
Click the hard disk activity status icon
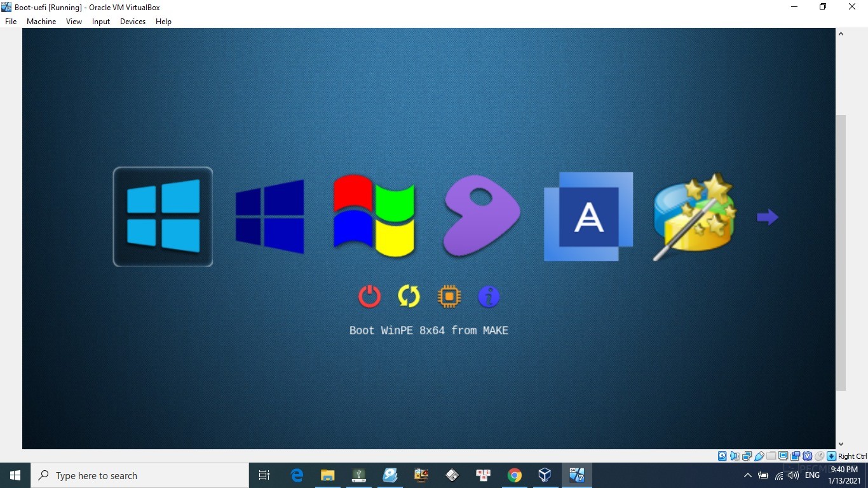click(x=722, y=456)
